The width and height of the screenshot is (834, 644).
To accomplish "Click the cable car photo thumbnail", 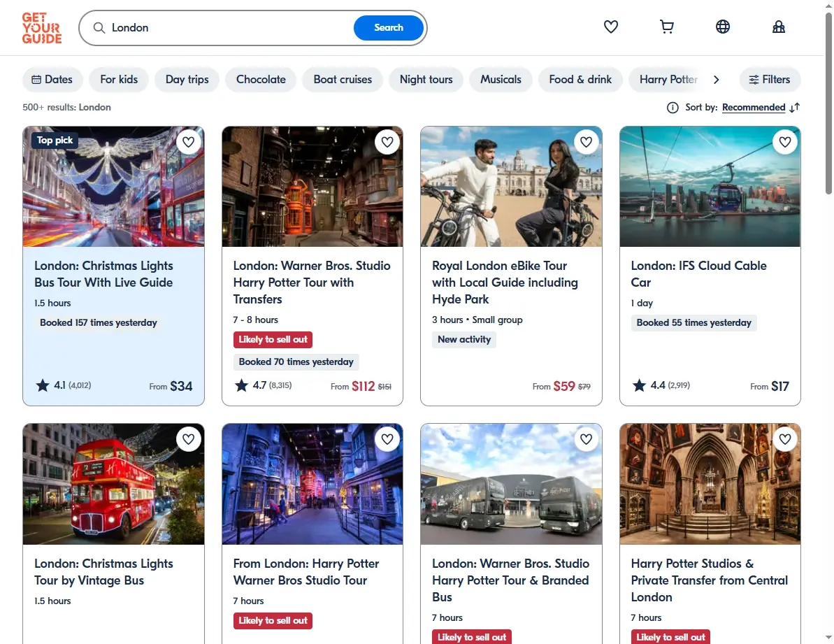I will (x=710, y=187).
